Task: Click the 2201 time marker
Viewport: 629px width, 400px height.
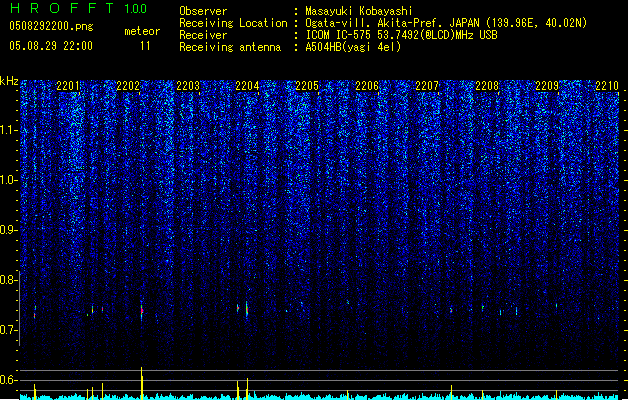Action: point(68,86)
